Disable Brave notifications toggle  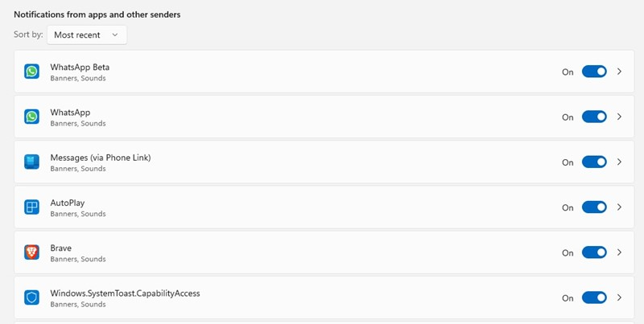click(594, 252)
